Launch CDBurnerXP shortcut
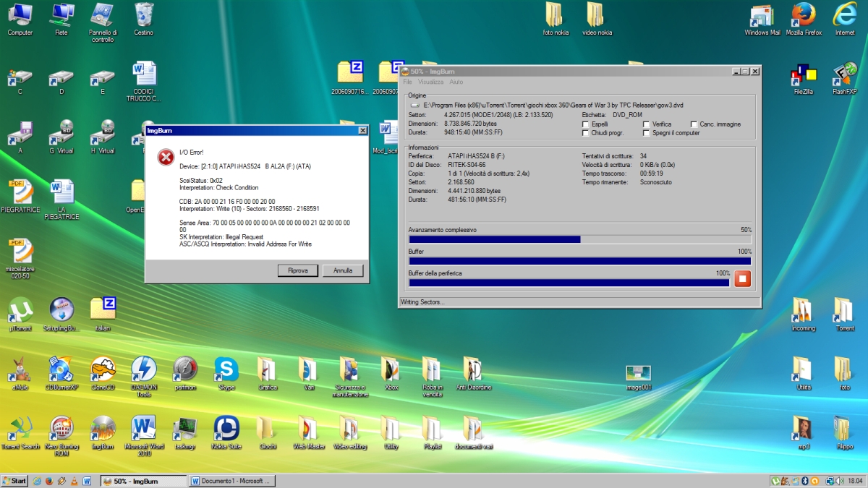 61,373
